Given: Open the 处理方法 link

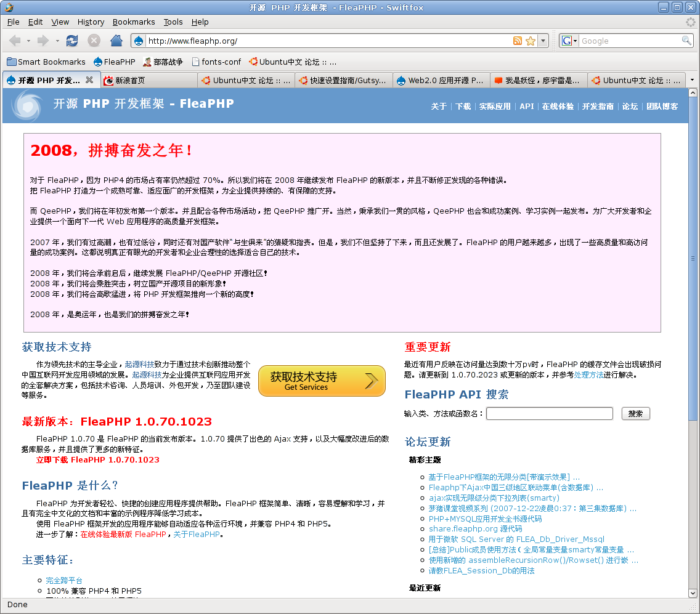Looking at the screenshot, I should 588,375.
